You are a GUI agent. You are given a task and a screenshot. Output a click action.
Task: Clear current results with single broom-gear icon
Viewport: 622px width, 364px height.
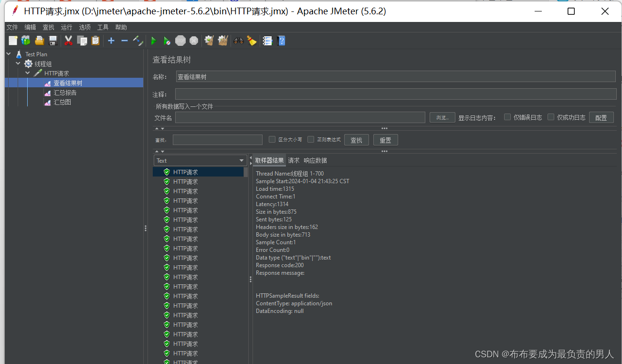(x=209, y=41)
